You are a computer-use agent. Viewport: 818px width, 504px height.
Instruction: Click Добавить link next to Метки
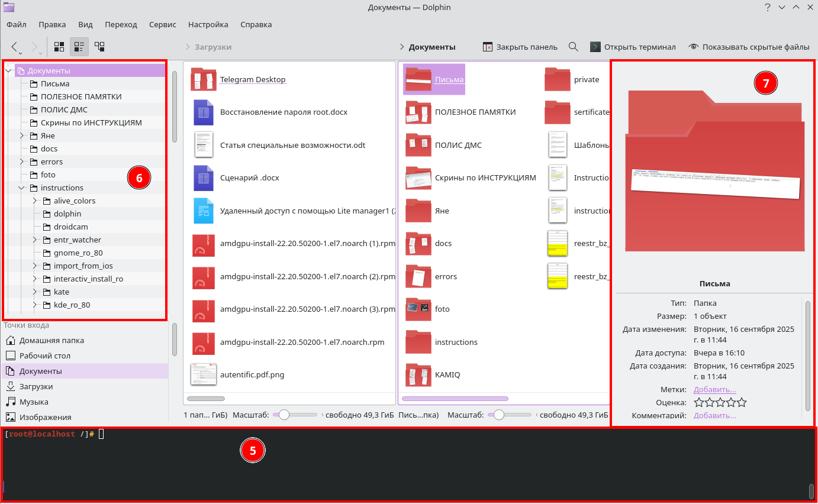pos(714,389)
